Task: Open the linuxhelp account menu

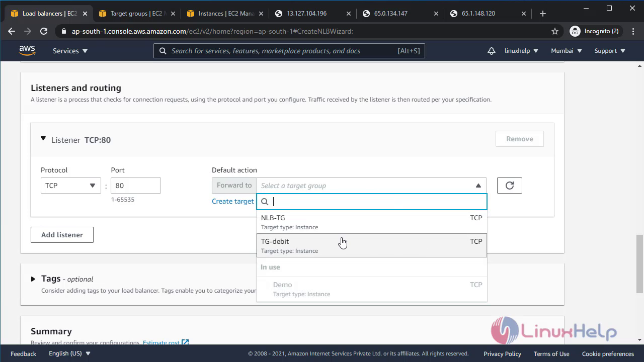Action: coord(521,51)
